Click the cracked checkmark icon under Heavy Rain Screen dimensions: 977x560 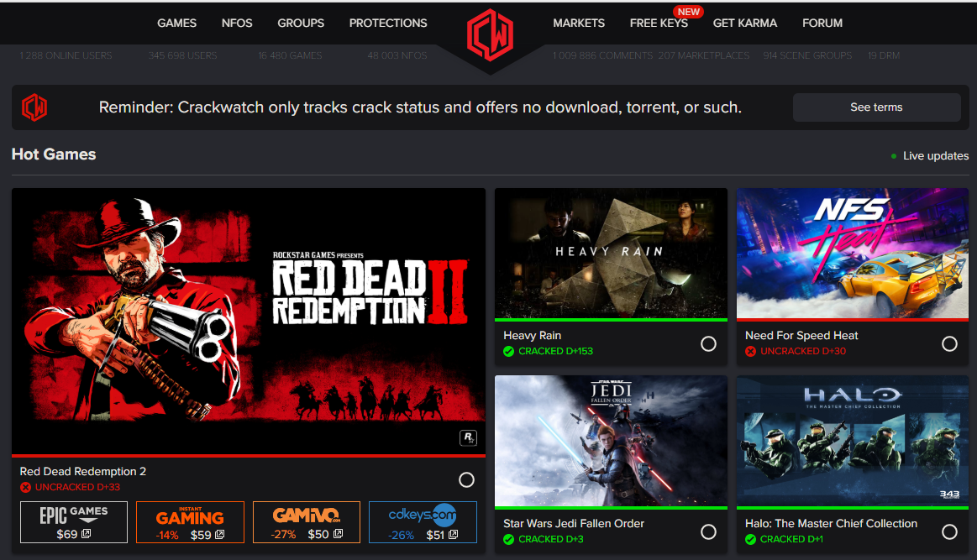click(508, 351)
